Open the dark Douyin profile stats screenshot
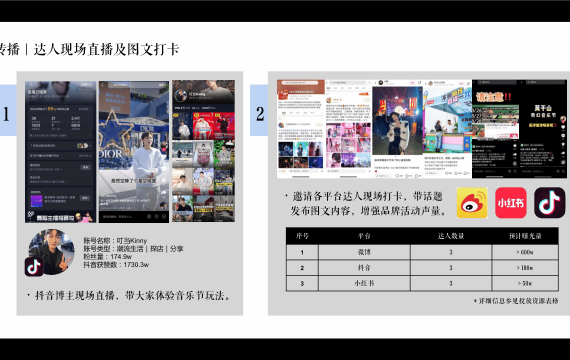Image resolution: width=570 pixels, height=360 pixels. pos(60,152)
